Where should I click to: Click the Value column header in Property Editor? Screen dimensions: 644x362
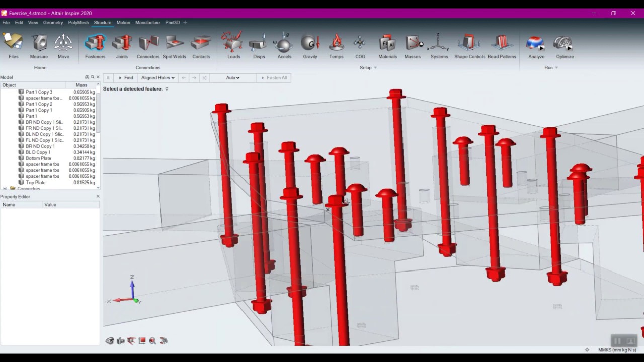(x=71, y=205)
